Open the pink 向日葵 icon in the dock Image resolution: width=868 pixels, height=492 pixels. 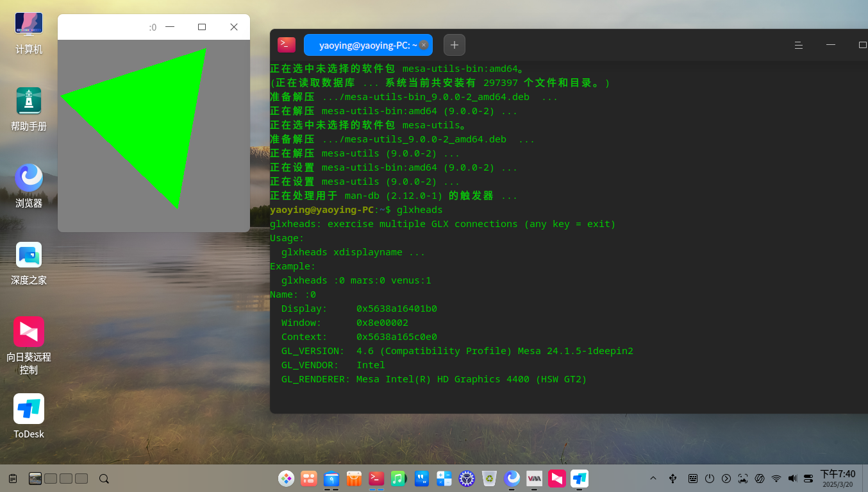[557, 479]
